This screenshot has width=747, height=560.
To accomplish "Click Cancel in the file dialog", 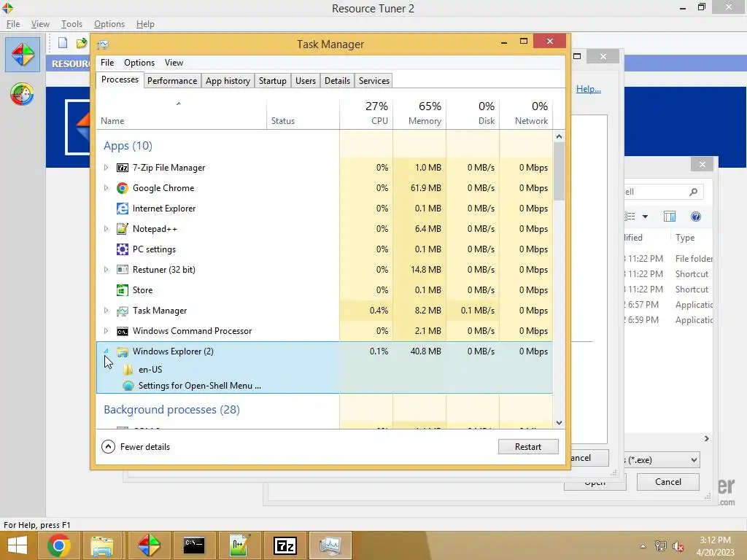I will [668, 482].
